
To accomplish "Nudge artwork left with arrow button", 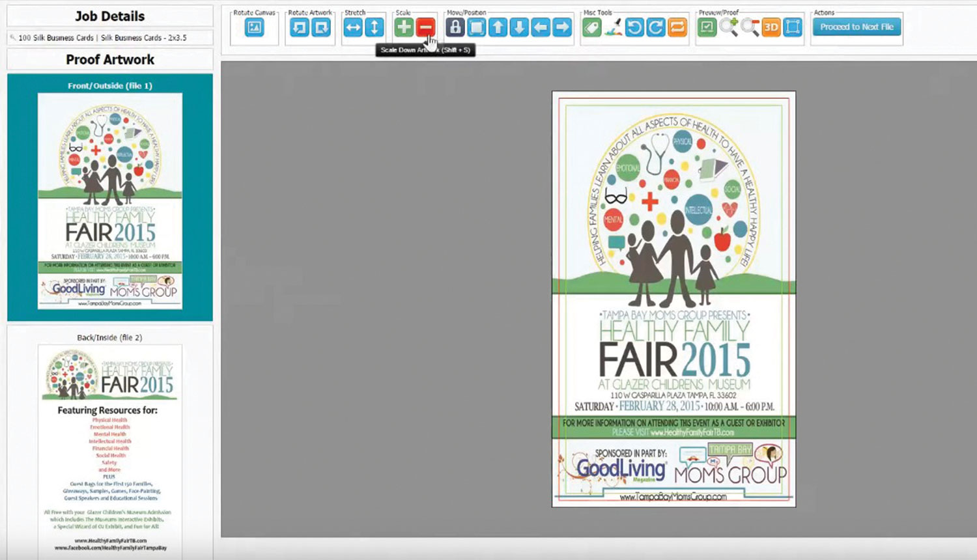I will 541,27.
